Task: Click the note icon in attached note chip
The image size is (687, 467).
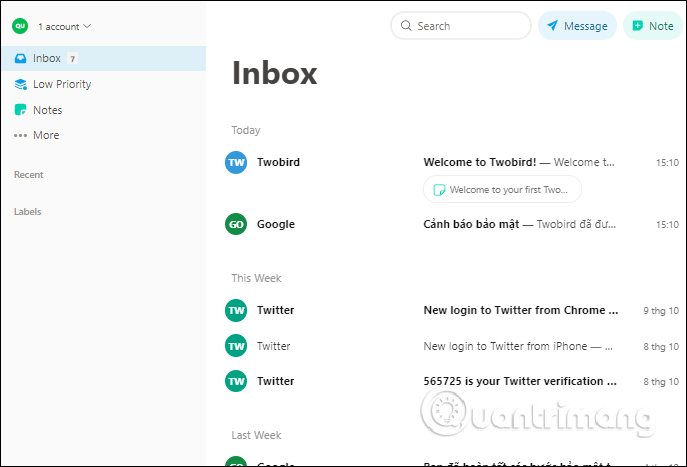Action: pos(439,190)
